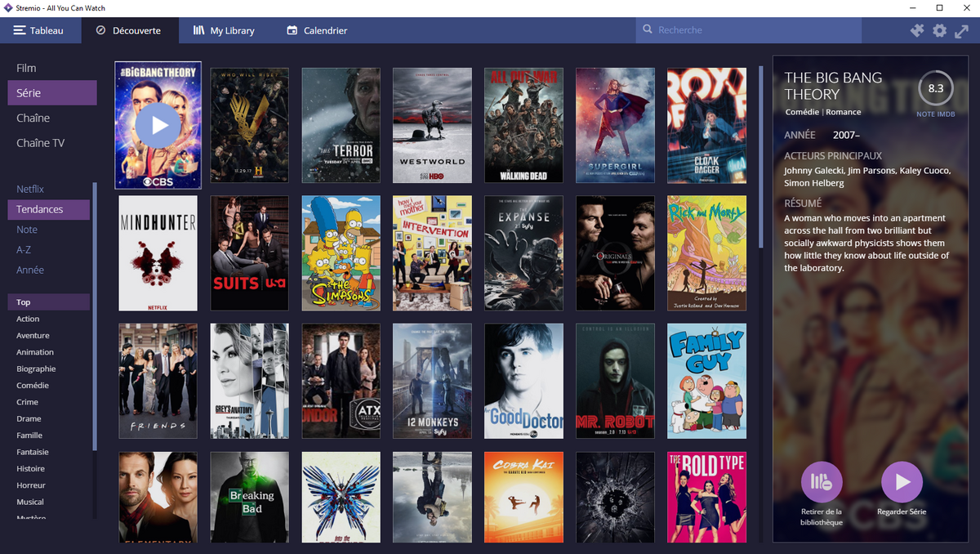Open The Good Doctor poster
Viewport: 980px width, 554px height.
523,382
